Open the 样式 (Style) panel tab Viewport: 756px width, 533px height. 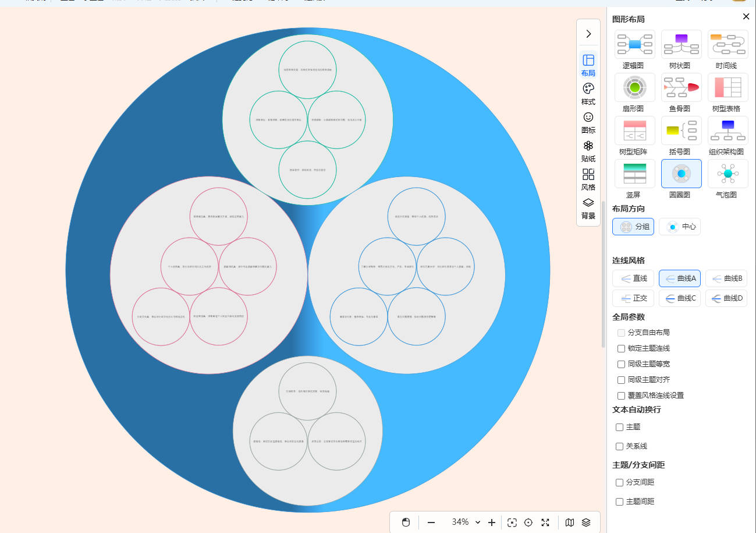pyautogui.click(x=588, y=94)
